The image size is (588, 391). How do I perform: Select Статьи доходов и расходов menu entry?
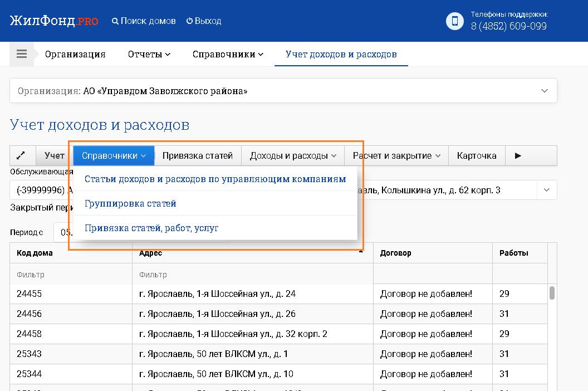215,179
